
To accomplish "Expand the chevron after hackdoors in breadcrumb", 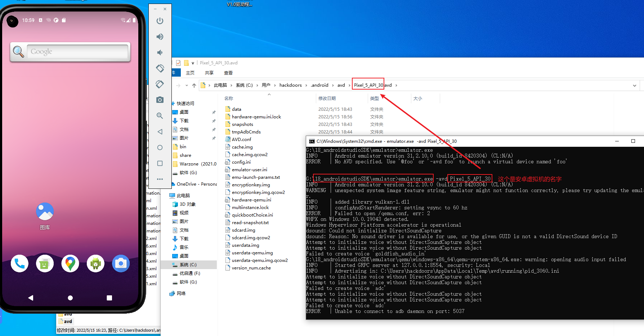I will click(307, 85).
